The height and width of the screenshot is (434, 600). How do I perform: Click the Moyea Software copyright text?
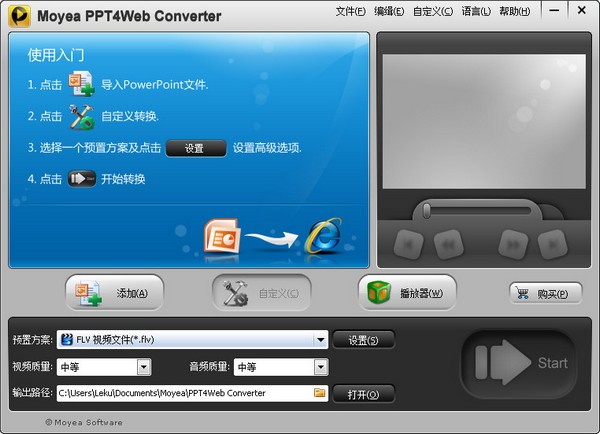(84, 423)
